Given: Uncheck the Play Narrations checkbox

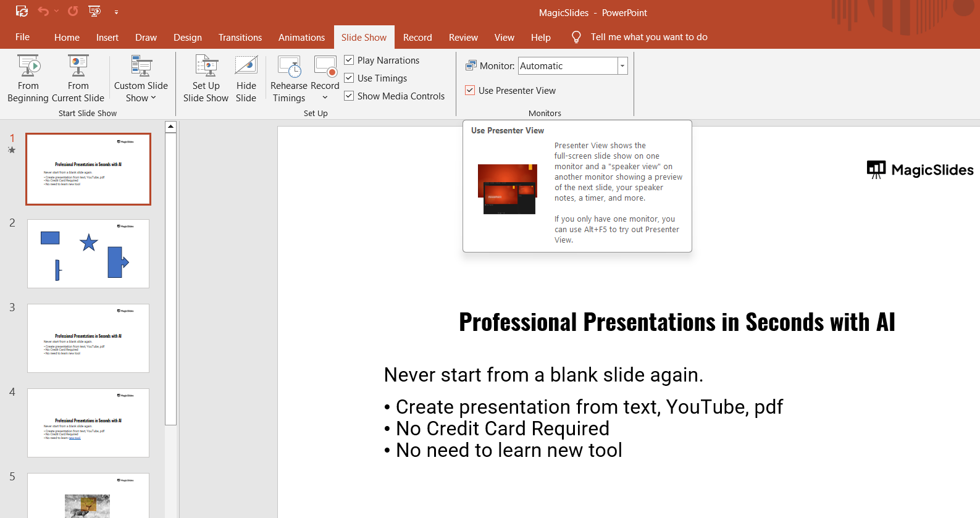Looking at the screenshot, I should (x=350, y=60).
